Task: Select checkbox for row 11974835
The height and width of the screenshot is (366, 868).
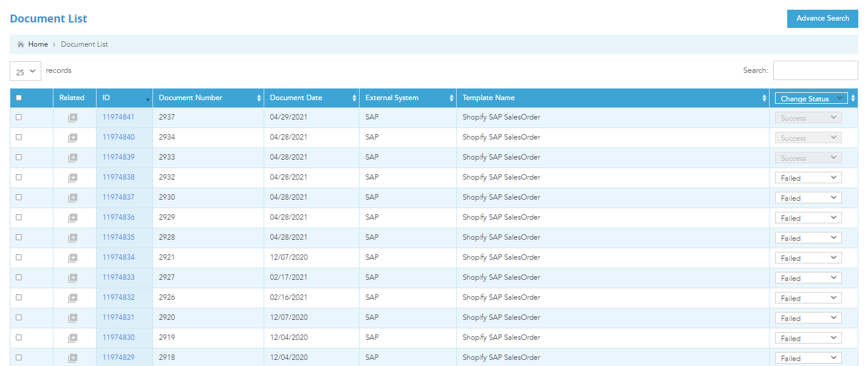Action: 19,237
